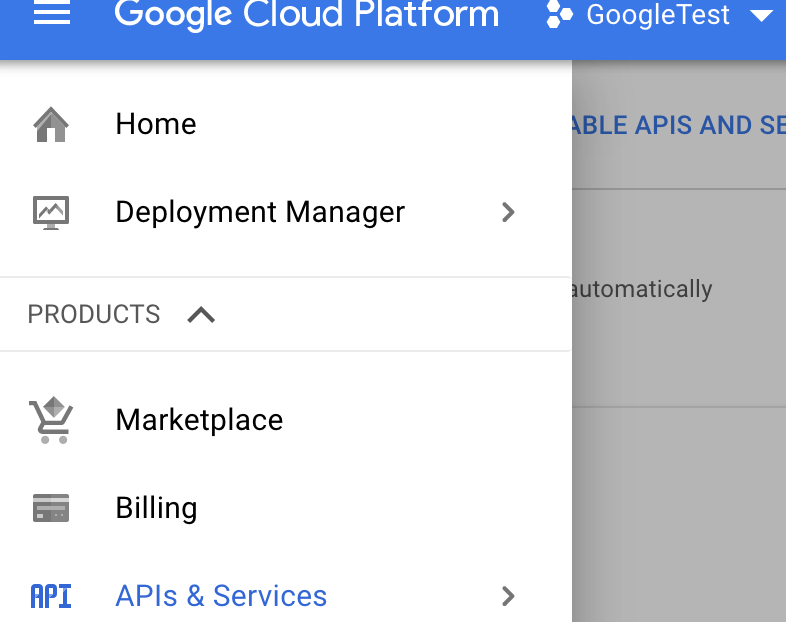Open the Billing menu item
The height and width of the screenshot is (622, 786).
[x=156, y=508]
